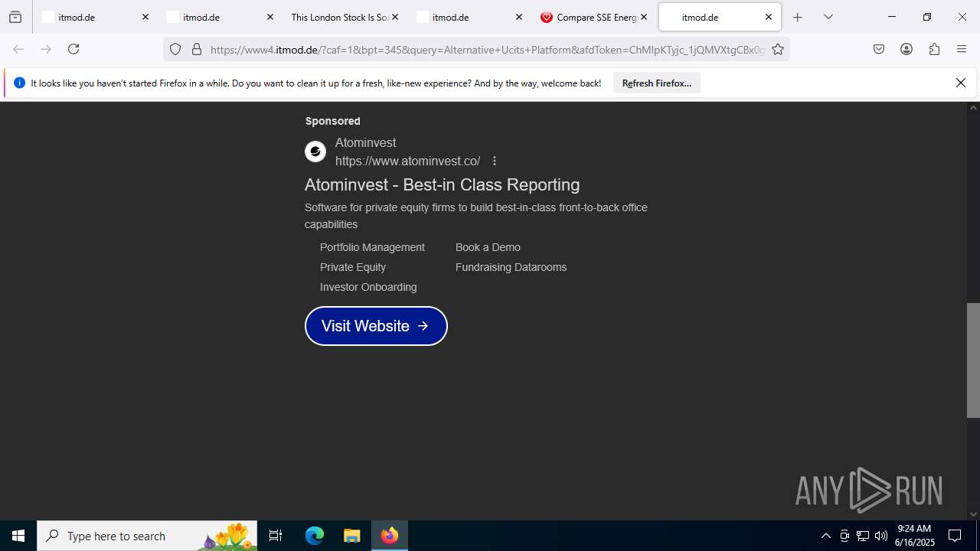This screenshot has height=551, width=980.
Task: Click the address bar URL field
Action: pos(487,50)
